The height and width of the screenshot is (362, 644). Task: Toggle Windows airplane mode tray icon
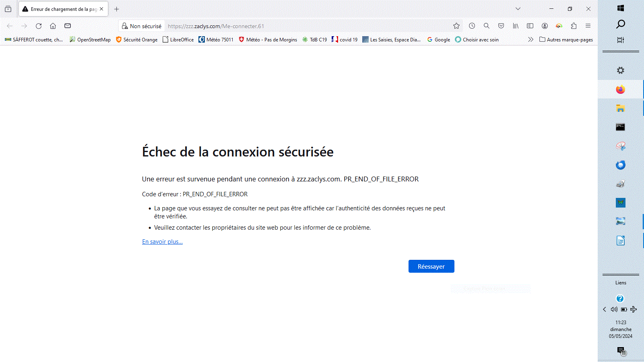click(x=634, y=309)
